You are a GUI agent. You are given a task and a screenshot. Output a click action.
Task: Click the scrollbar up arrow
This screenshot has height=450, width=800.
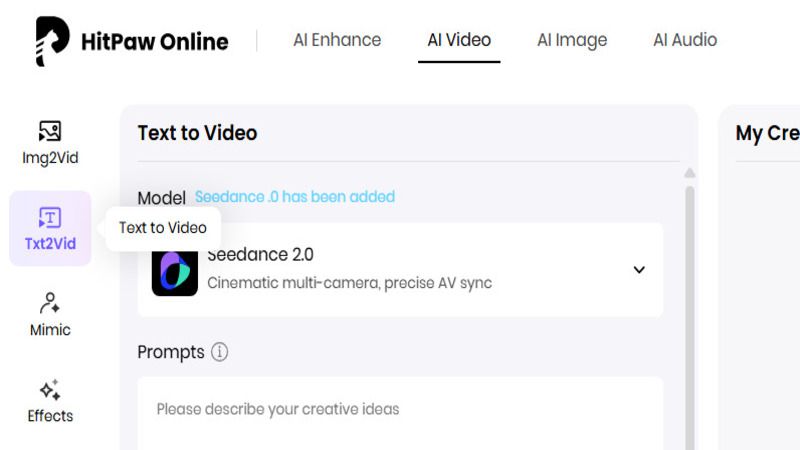tap(690, 173)
